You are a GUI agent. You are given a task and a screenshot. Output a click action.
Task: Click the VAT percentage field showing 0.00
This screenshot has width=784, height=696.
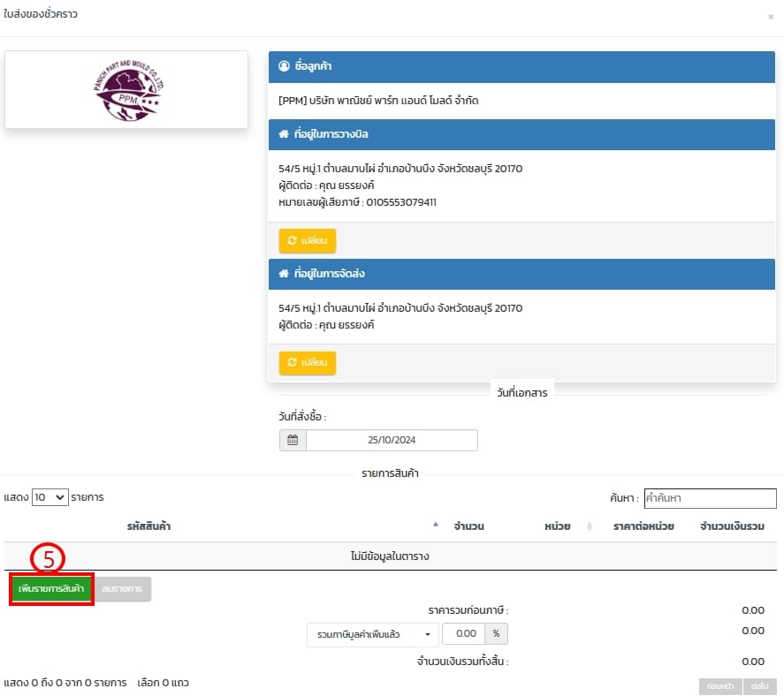[464, 634]
